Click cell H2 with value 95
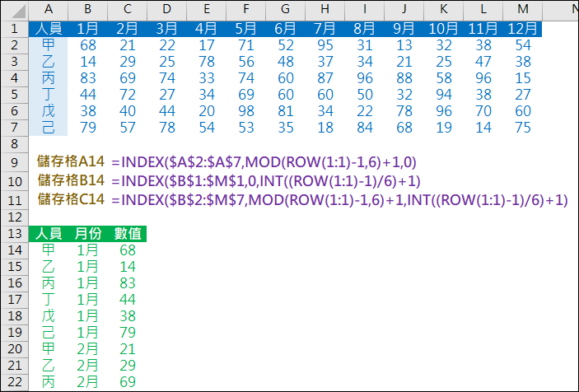Viewport: 579px width, 392px height. 325,45
